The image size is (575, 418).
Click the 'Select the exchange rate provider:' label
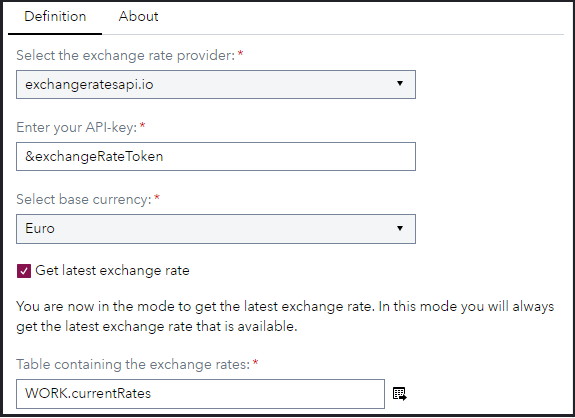125,55
